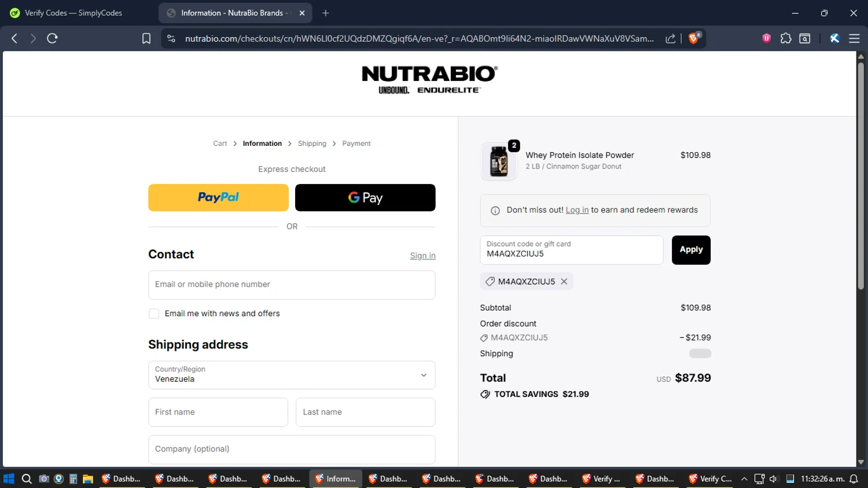Open the browser hamburger menu
Image resolution: width=868 pixels, height=488 pixels.
click(854, 38)
